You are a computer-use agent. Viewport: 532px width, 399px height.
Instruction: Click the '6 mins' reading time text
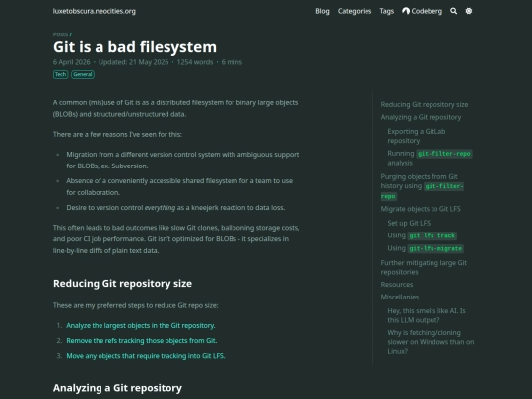pos(232,62)
